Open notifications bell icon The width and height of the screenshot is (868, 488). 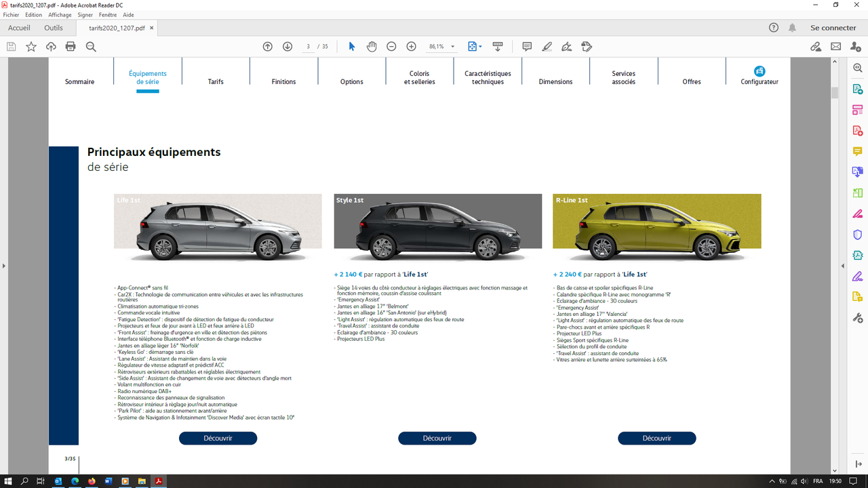coord(792,28)
